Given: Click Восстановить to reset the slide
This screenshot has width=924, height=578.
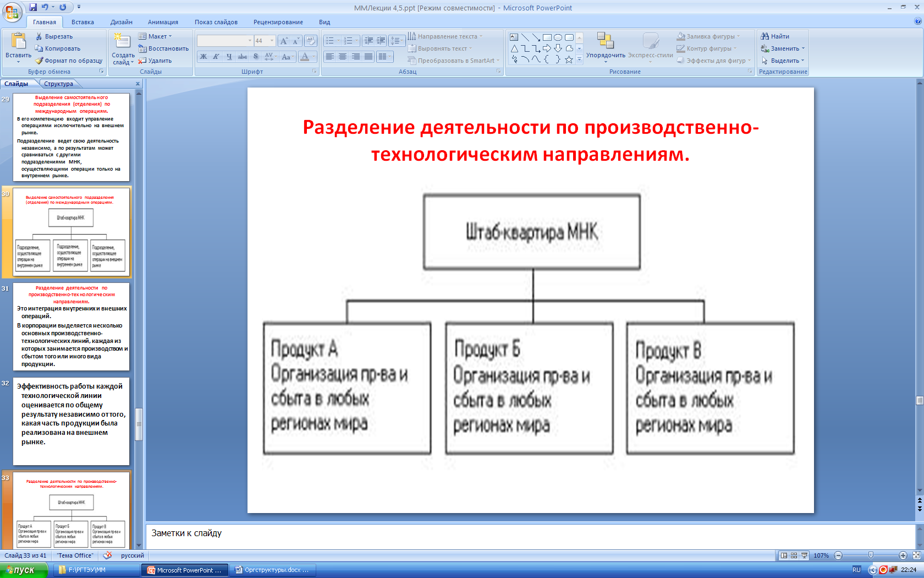Looking at the screenshot, I should 163,48.
